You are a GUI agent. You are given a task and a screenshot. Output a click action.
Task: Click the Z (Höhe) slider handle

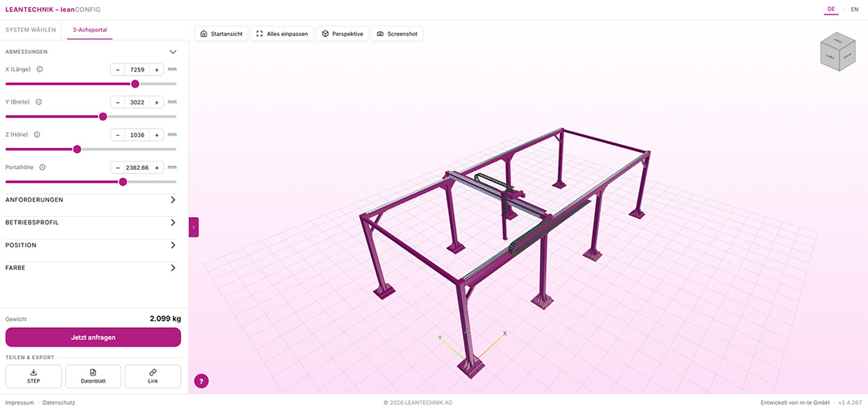(x=77, y=149)
